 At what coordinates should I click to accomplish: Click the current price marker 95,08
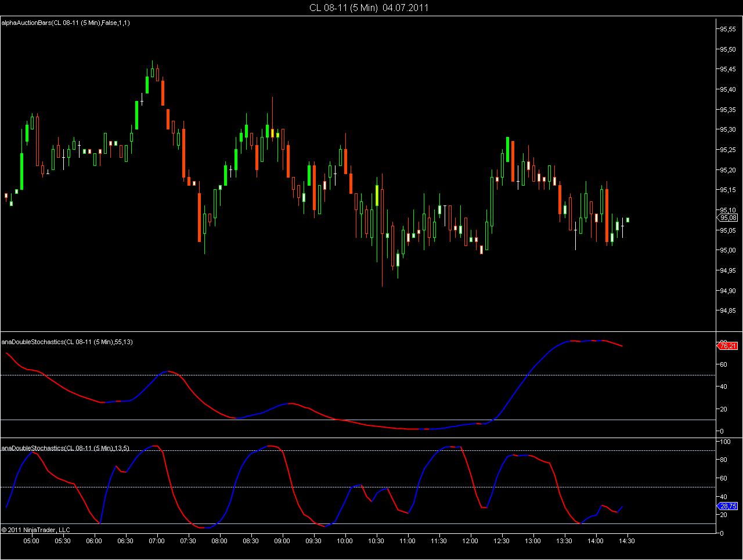point(728,218)
